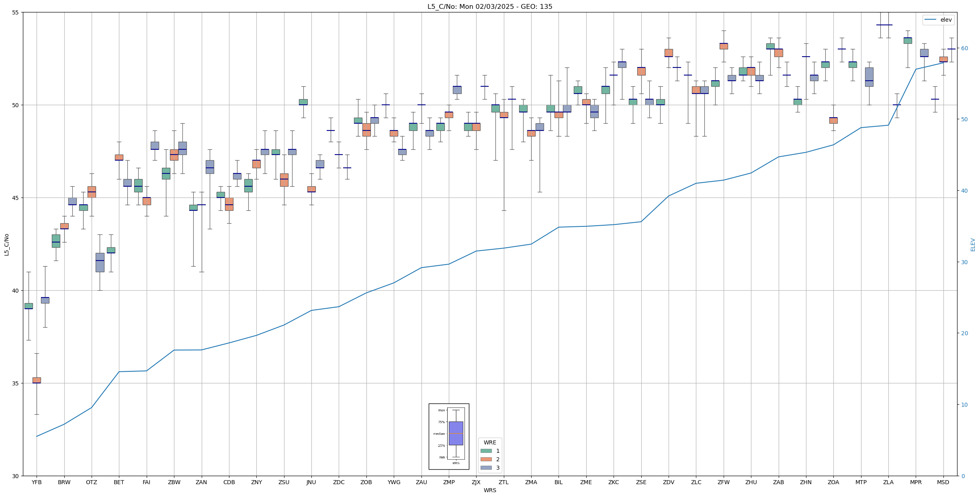Click the JNU station tick label
The width and height of the screenshot is (980, 497).
[x=311, y=482]
